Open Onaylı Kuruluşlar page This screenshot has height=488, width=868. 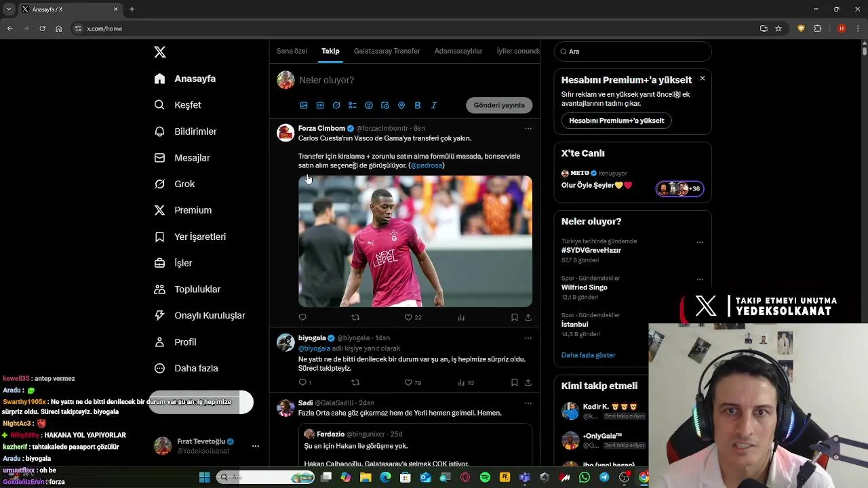click(199, 315)
